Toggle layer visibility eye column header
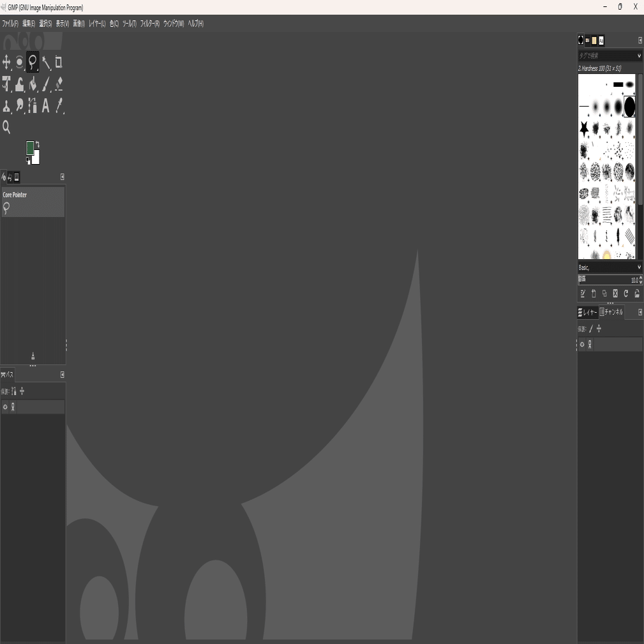The height and width of the screenshot is (644, 644). (x=582, y=344)
